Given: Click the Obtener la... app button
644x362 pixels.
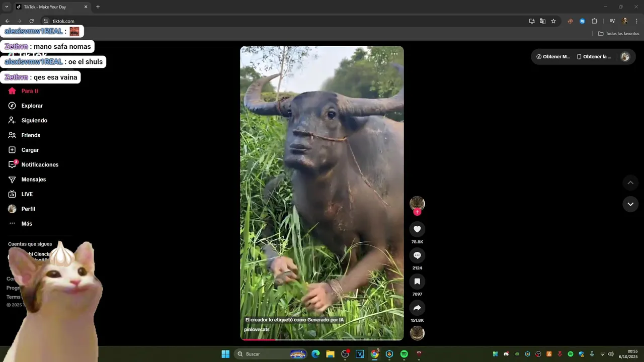Looking at the screenshot, I should click(594, 57).
